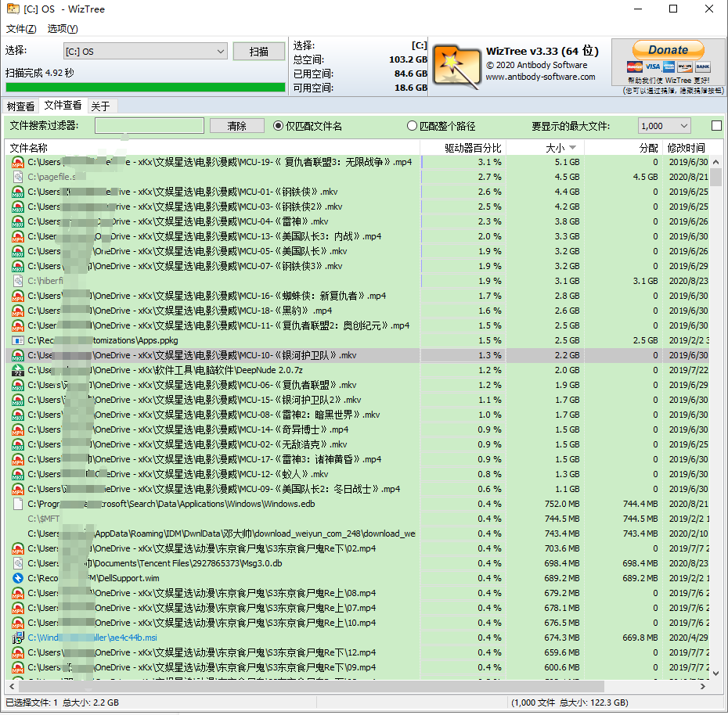Click the 7z archive icon for DeepNude
728x715 pixels.
coord(18,371)
